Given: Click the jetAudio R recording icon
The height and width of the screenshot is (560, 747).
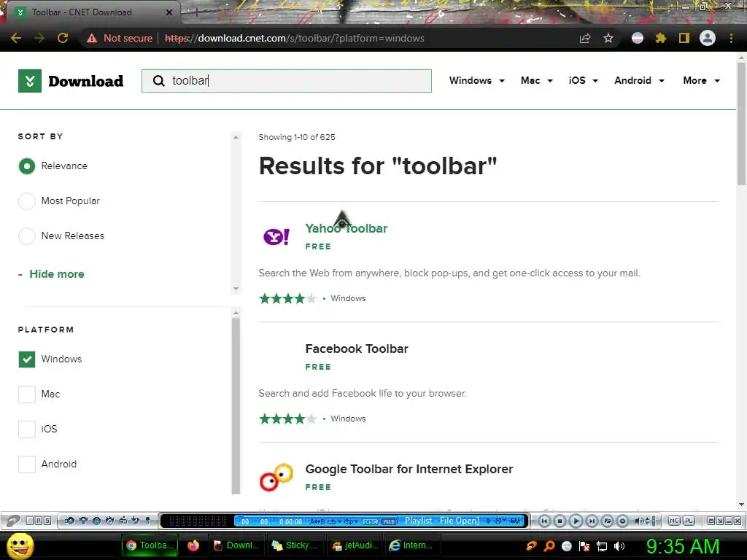Looking at the screenshot, I should (x=97, y=521).
